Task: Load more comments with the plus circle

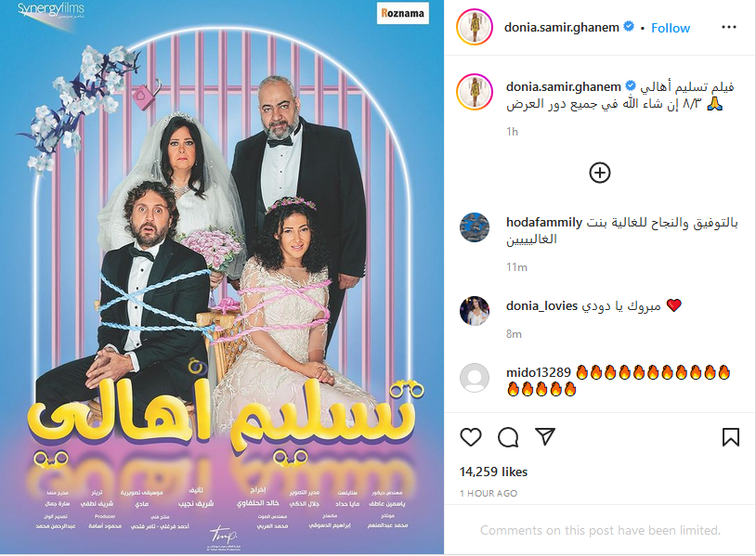Action: tap(600, 173)
